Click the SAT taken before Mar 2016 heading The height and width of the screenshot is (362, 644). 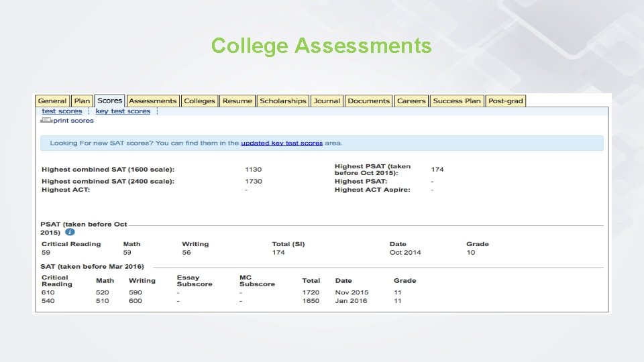pyautogui.click(x=92, y=267)
